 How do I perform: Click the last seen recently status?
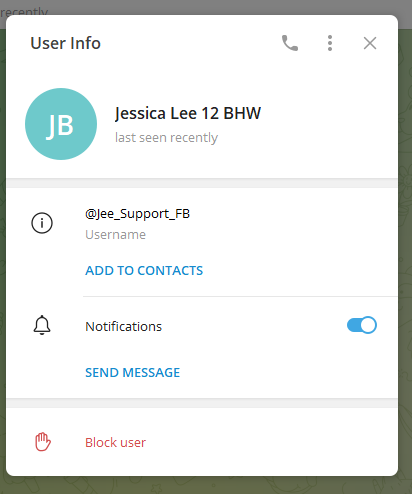pos(166,137)
